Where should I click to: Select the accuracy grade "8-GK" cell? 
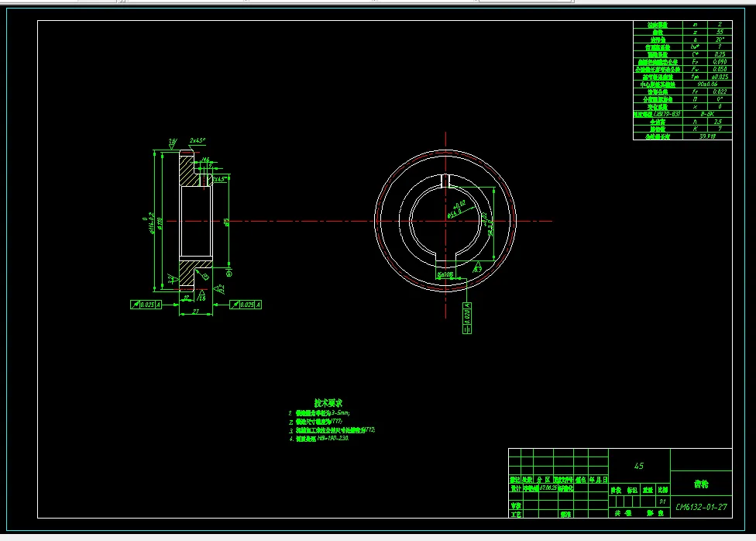tap(707, 114)
